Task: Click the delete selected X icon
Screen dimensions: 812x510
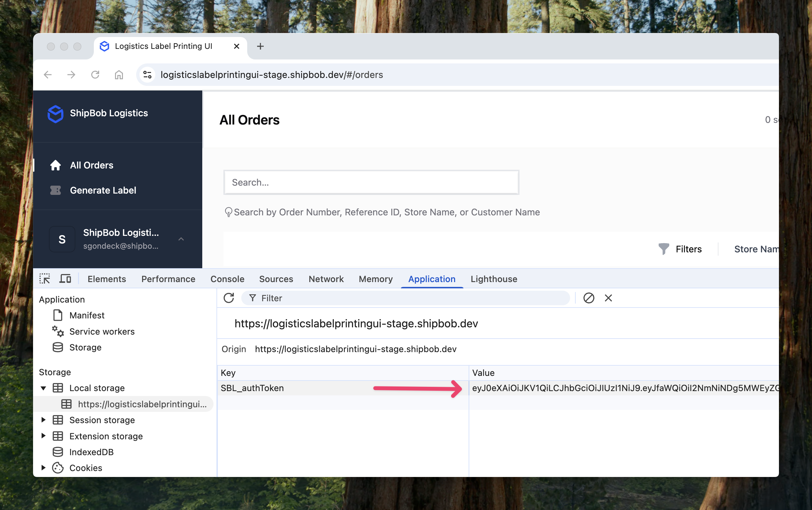Action: coord(608,298)
